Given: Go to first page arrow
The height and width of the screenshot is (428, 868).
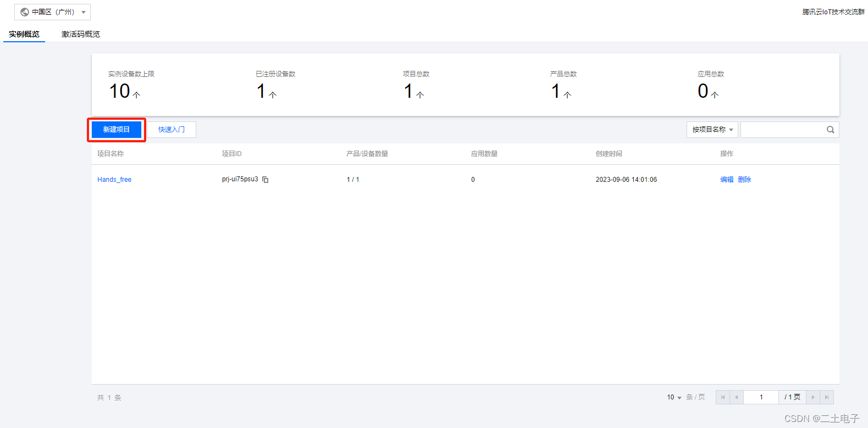Looking at the screenshot, I should click(x=723, y=397).
